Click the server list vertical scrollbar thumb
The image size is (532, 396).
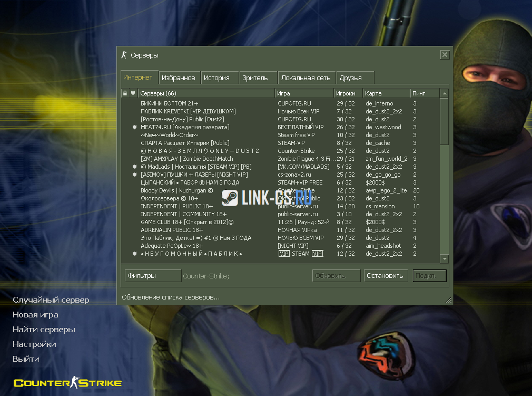click(444, 121)
